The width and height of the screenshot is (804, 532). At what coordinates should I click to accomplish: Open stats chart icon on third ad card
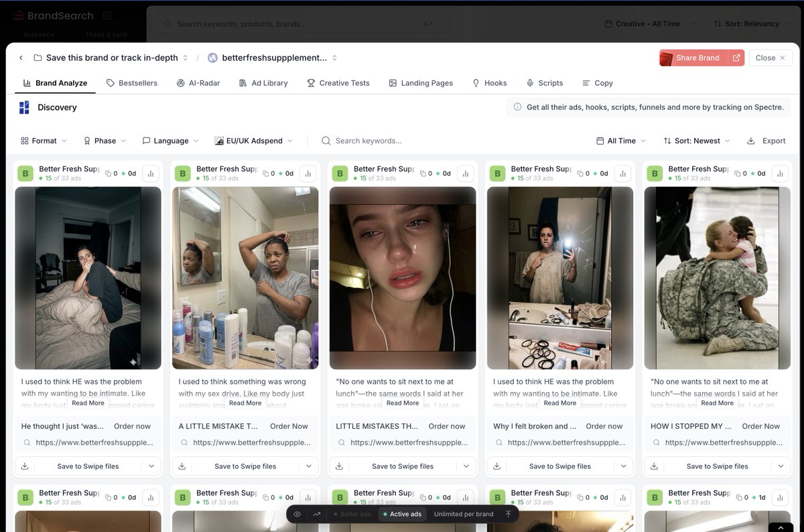[x=466, y=174]
